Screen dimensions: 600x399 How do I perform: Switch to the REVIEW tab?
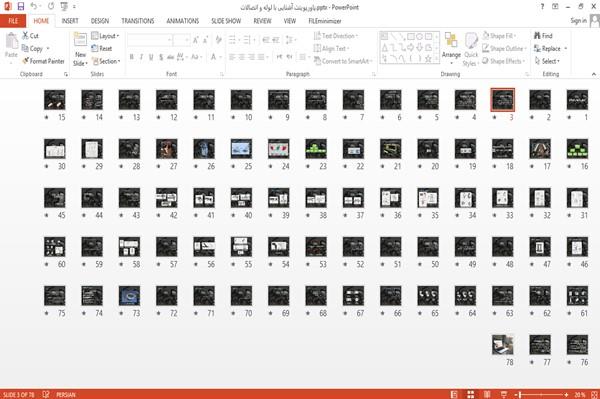[x=262, y=21]
